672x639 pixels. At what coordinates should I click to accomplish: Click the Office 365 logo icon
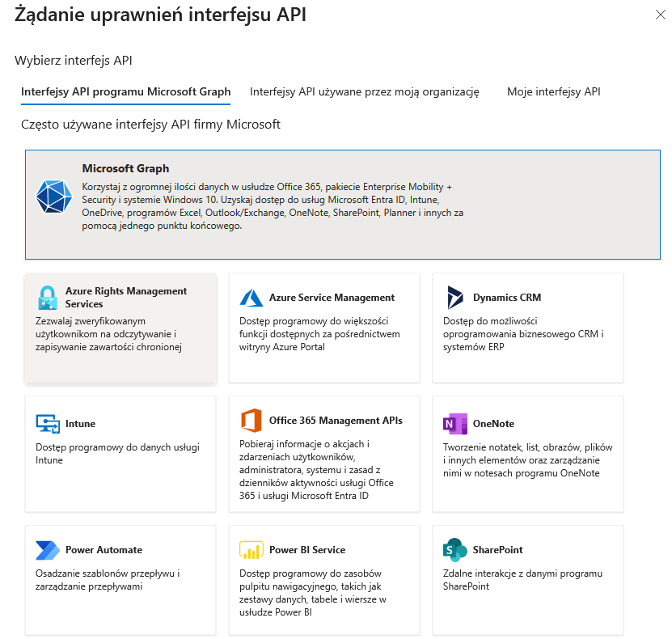[251, 421]
